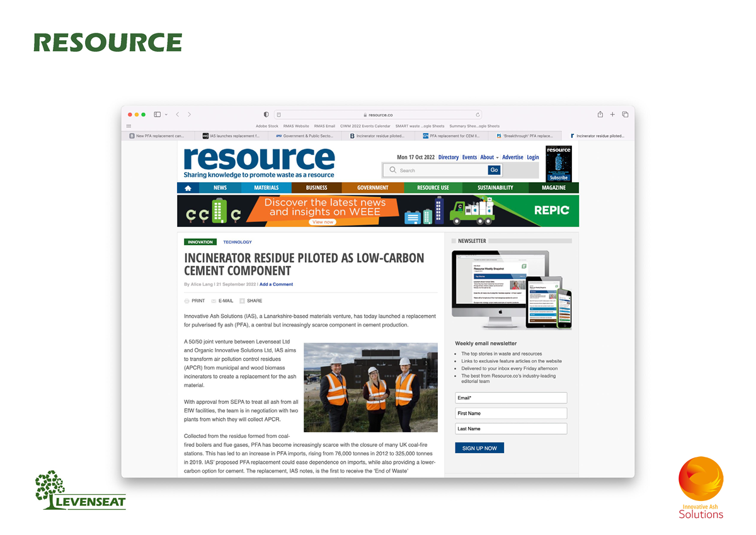
Task: Click View now on the WEEE banner
Action: point(323,222)
